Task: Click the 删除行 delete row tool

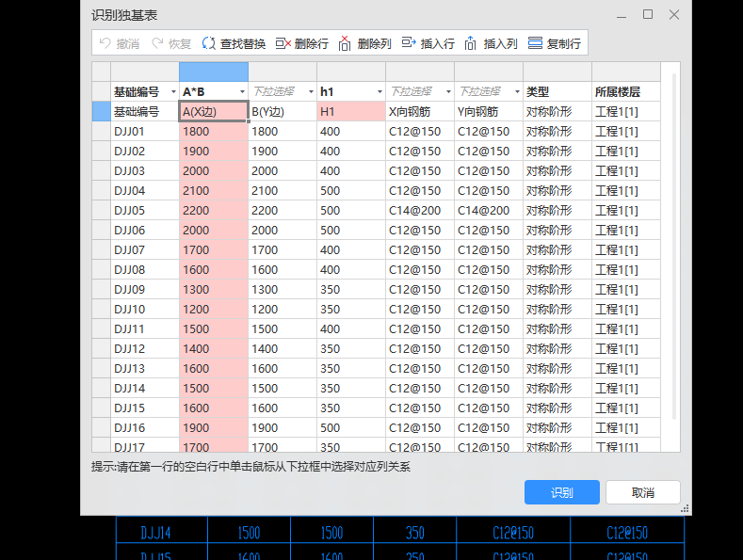Action: point(302,43)
